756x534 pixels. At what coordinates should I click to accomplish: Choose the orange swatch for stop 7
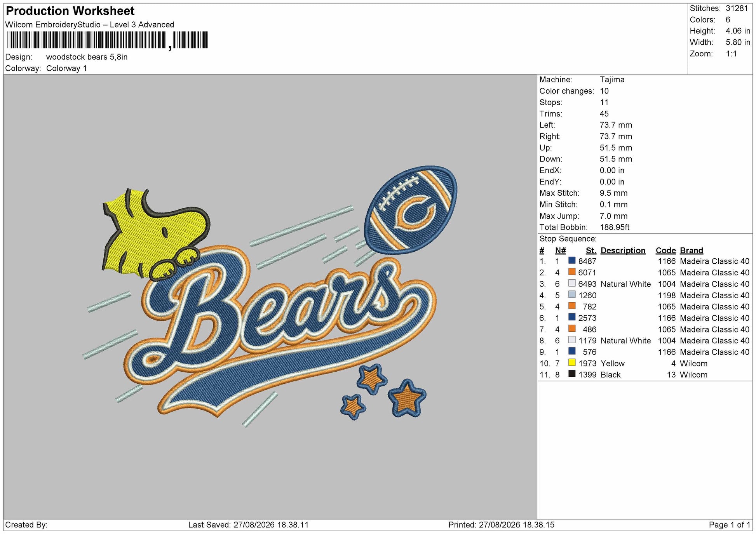[572, 329]
